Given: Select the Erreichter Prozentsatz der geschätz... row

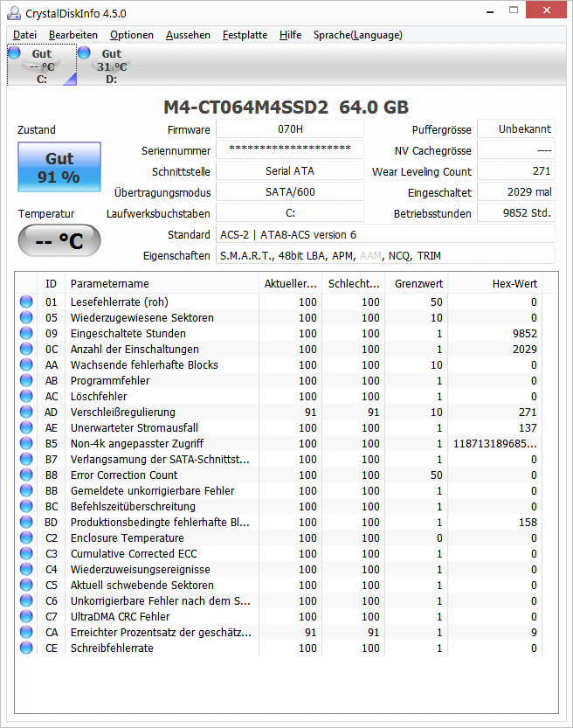Looking at the screenshot, I should coord(279,633).
